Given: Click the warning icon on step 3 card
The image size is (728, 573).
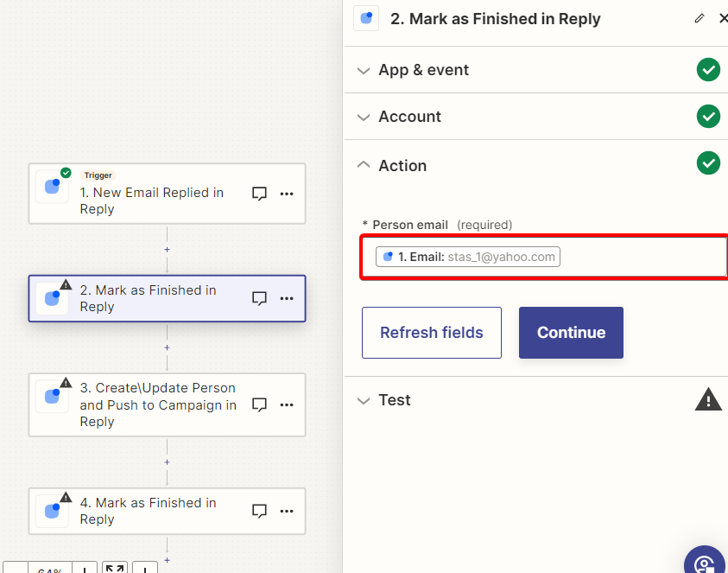Looking at the screenshot, I should (x=66, y=383).
